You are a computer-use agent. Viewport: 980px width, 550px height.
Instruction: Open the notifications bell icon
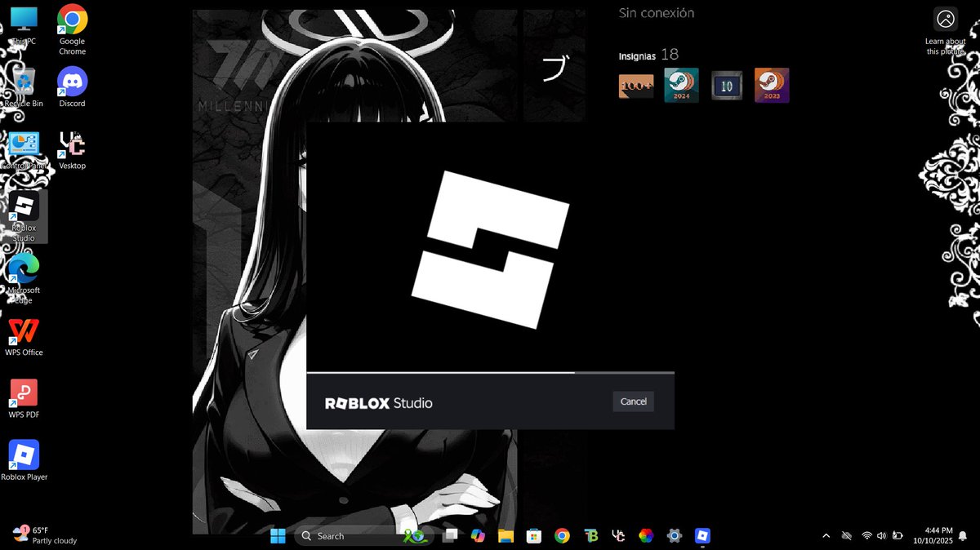[x=963, y=536]
